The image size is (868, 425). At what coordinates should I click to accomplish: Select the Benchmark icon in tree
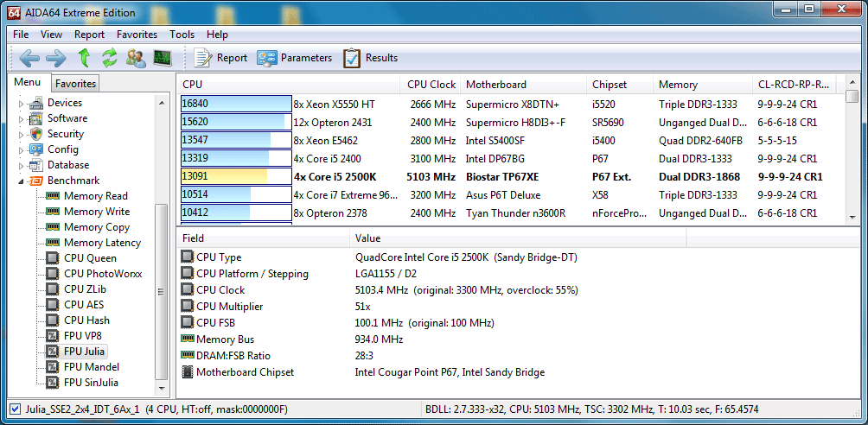point(36,181)
